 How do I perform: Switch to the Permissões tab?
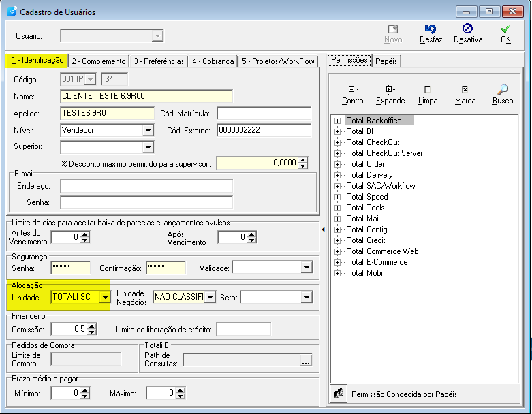click(349, 60)
